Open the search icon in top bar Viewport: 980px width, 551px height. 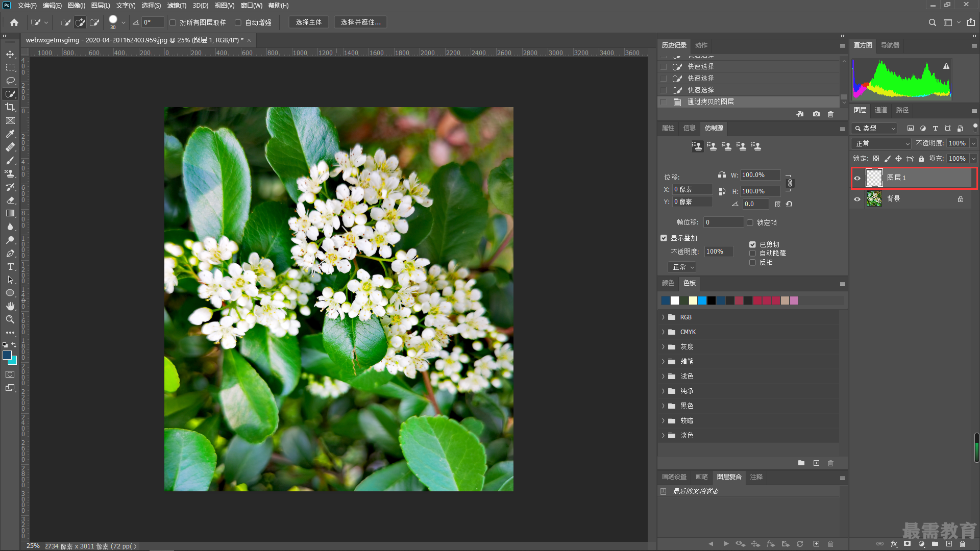coord(932,22)
